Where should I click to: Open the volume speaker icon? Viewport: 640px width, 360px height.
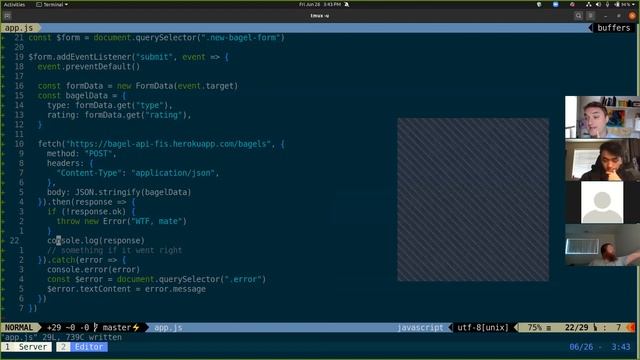[598, 4]
